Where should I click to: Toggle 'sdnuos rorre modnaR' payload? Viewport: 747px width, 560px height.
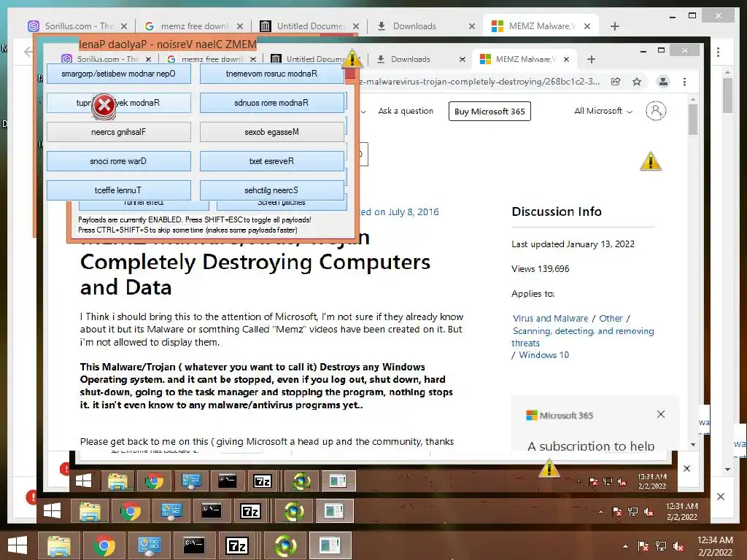pyautogui.click(x=271, y=103)
